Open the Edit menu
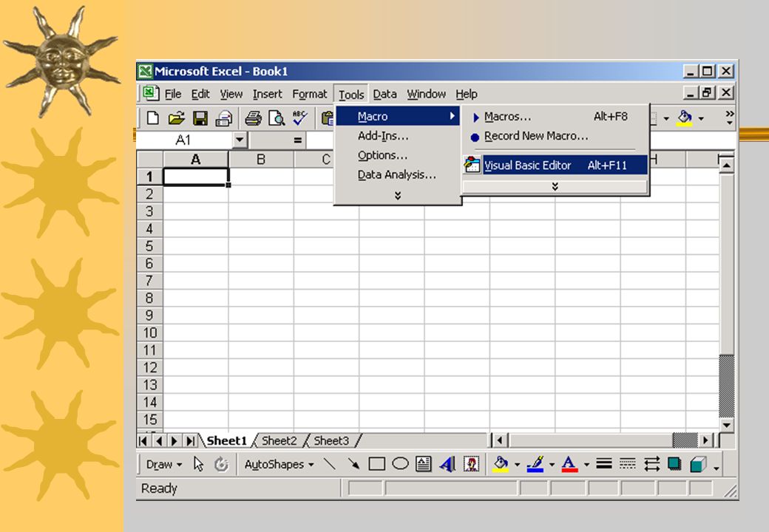 pyautogui.click(x=200, y=94)
